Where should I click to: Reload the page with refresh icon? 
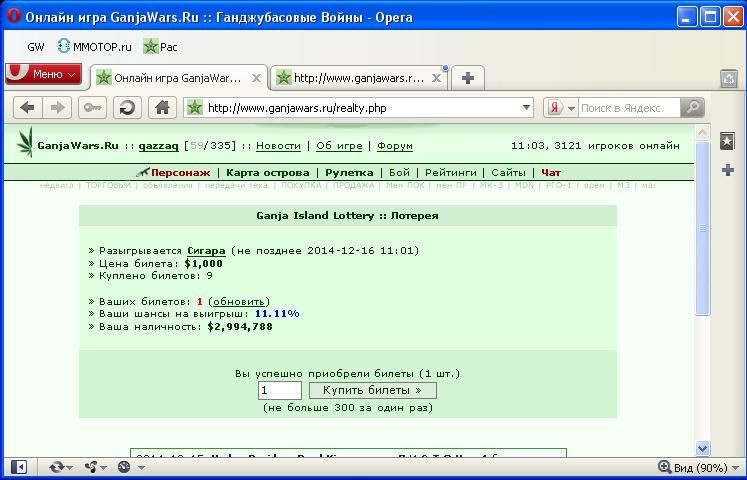(x=127, y=108)
